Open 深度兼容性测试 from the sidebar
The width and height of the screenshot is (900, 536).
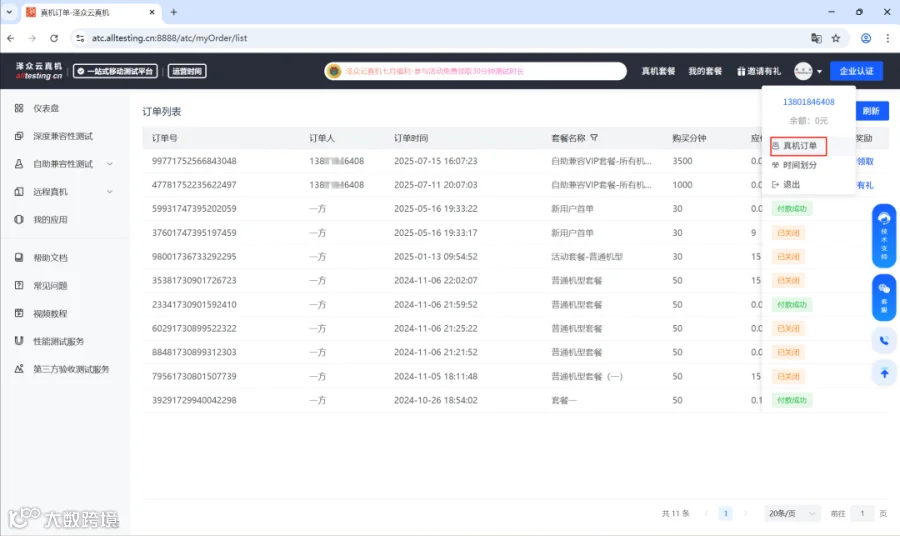(63, 136)
